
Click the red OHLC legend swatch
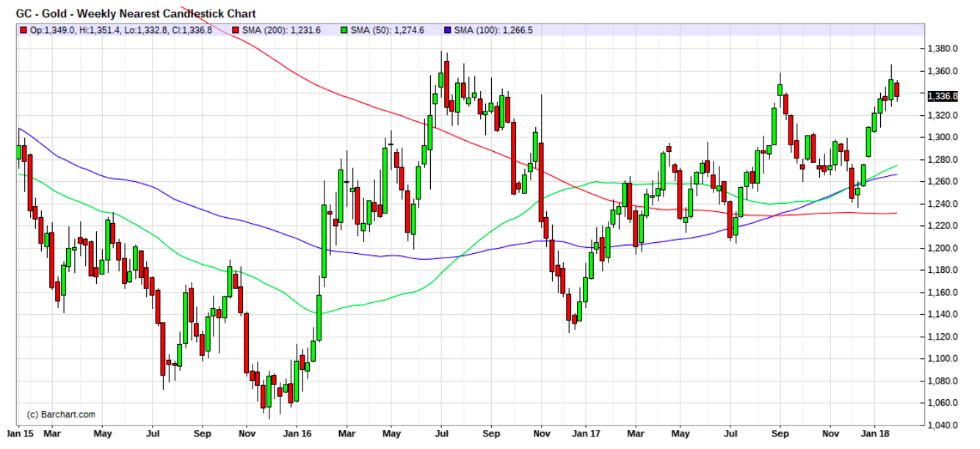tap(23, 30)
